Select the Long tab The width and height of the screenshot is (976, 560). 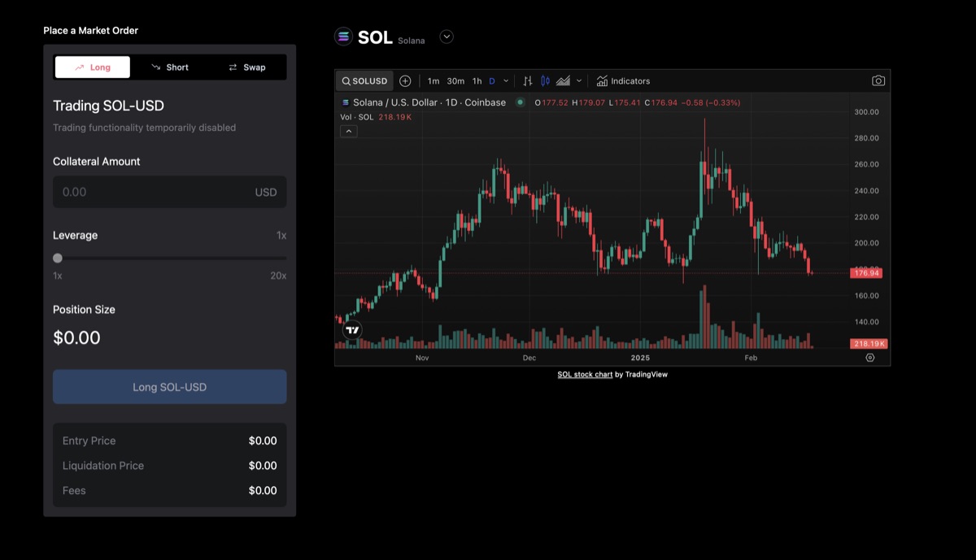[x=92, y=67]
